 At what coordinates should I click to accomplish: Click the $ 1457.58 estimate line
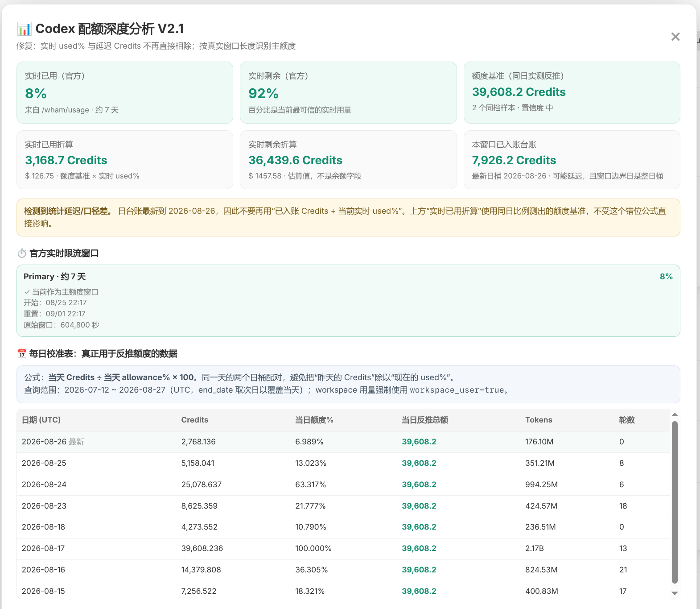[x=305, y=176]
